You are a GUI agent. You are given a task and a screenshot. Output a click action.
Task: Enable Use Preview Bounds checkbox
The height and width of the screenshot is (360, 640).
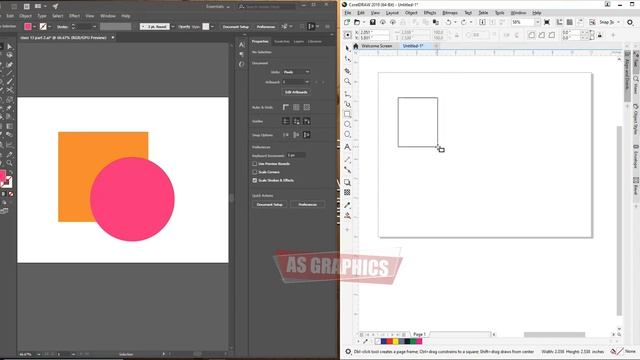(255, 164)
